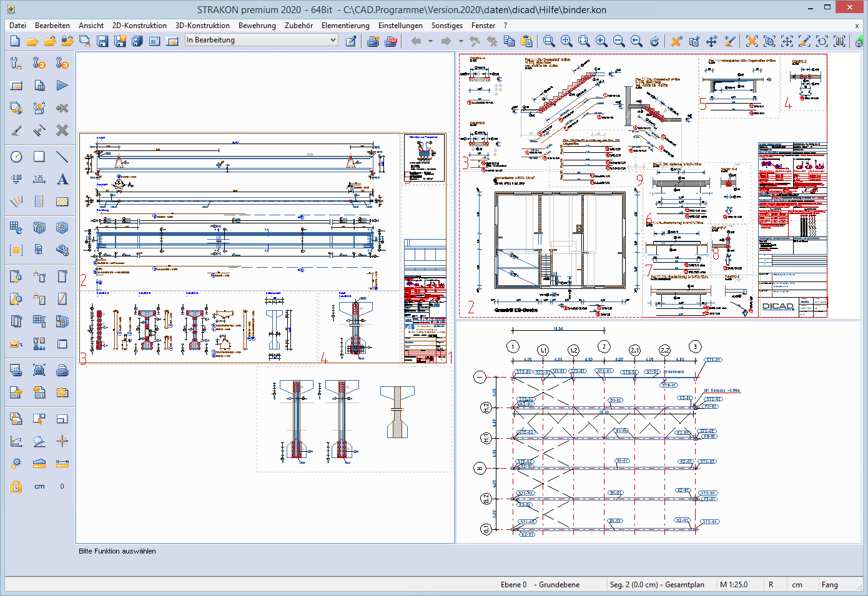Click the Zoom window magnifier icon
The image size is (868, 596).
(x=549, y=41)
